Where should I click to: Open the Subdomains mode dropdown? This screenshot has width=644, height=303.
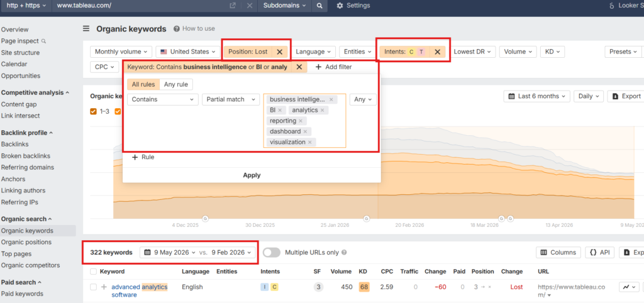pyautogui.click(x=285, y=6)
